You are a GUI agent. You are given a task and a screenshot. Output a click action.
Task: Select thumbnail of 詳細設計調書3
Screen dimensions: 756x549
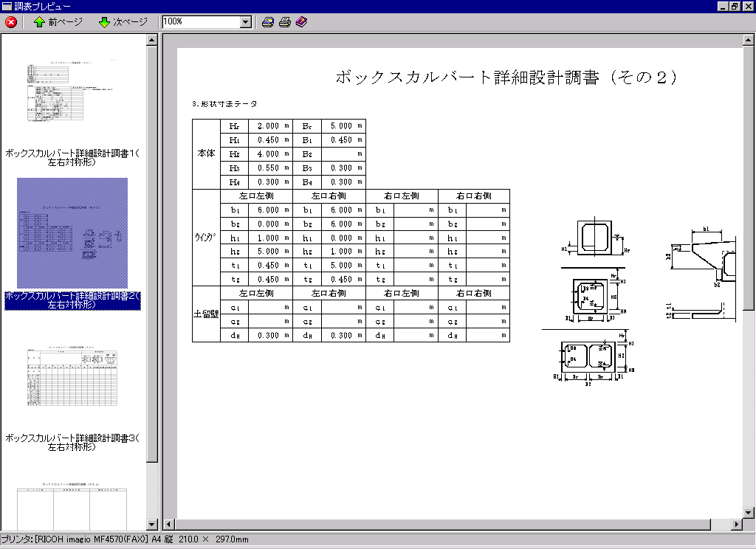click(72, 376)
